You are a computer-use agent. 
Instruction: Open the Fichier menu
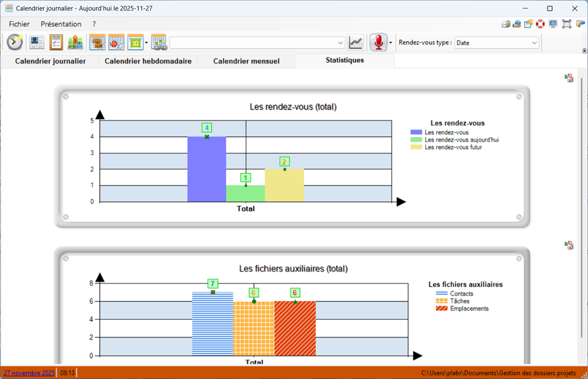pyautogui.click(x=19, y=24)
